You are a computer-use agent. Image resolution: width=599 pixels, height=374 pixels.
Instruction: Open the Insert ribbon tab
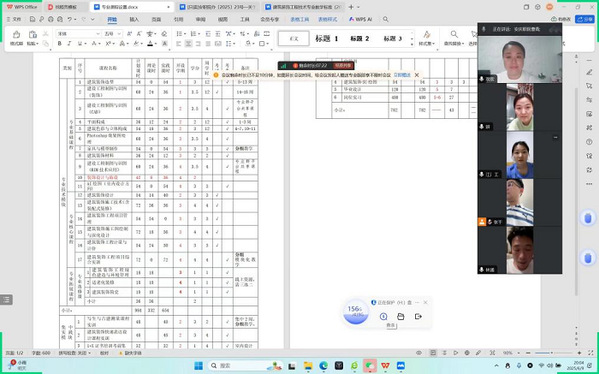pyautogui.click(x=134, y=19)
